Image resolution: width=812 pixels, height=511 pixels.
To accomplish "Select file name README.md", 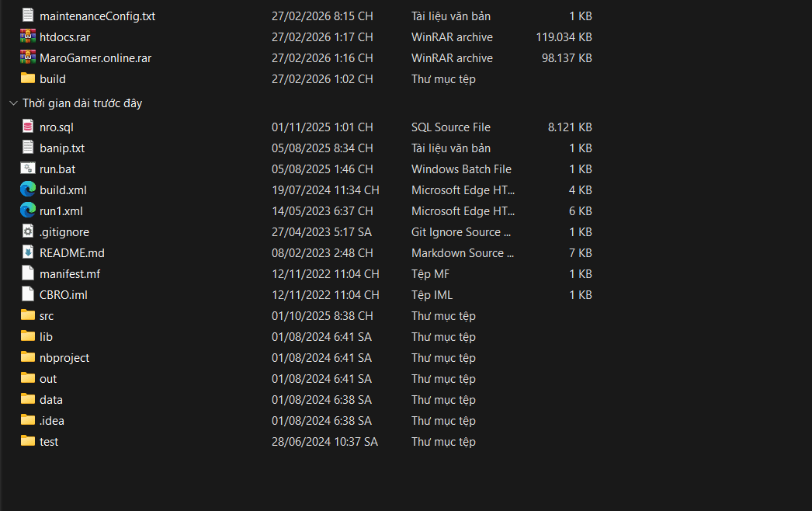I will click(72, 253).
